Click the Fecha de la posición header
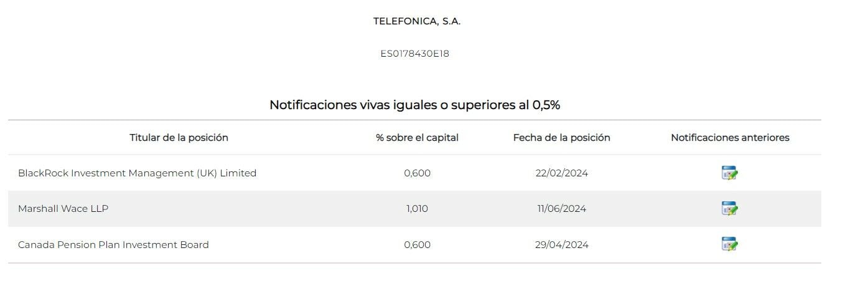The height and width of the screenshot is (301, 868). [561, 138]
